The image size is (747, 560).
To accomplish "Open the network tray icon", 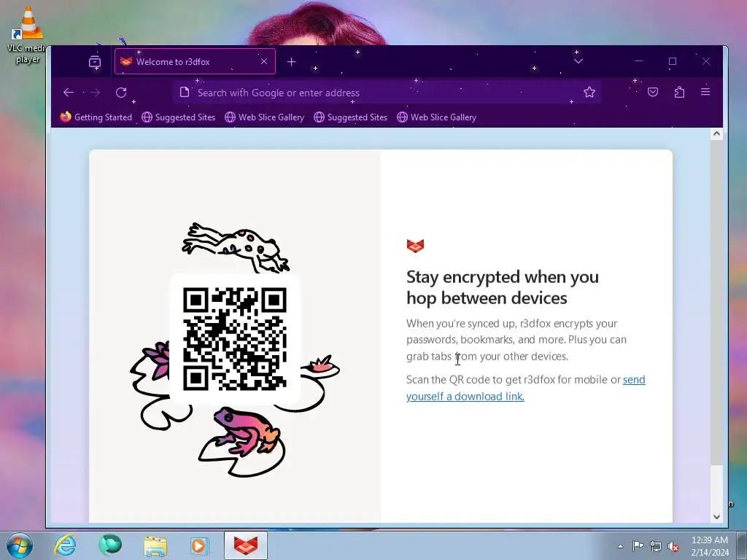I will [656, 546].
